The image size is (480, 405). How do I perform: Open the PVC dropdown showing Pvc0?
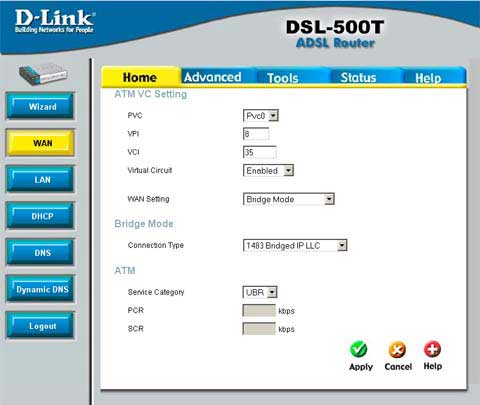(261, 116)
